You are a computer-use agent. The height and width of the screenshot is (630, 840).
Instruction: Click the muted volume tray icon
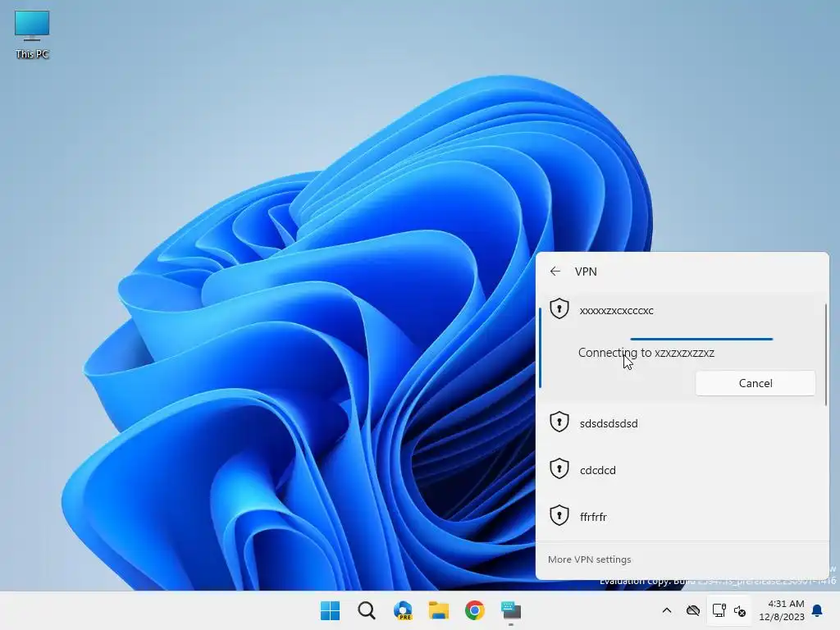click(x=740, y=610)
